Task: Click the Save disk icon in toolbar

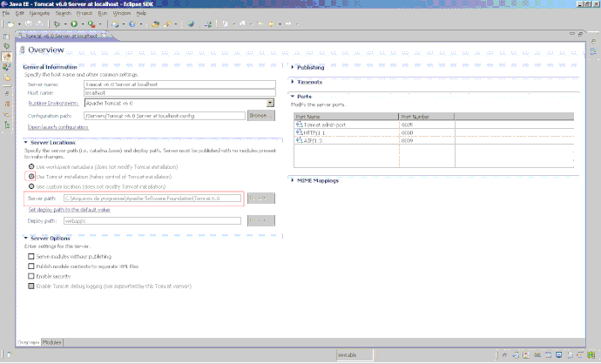Action: tap(29, 24)
